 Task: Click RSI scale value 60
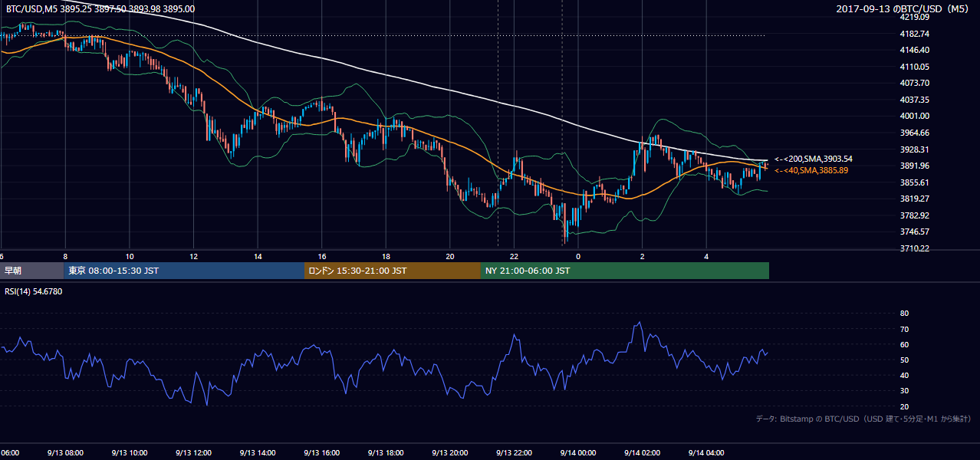(905, 344)
